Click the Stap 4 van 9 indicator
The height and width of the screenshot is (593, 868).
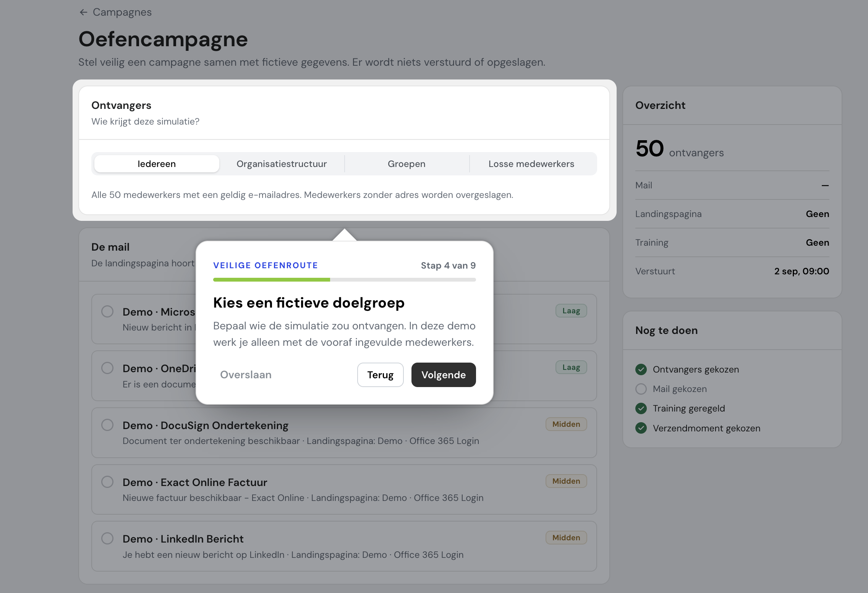448,266
